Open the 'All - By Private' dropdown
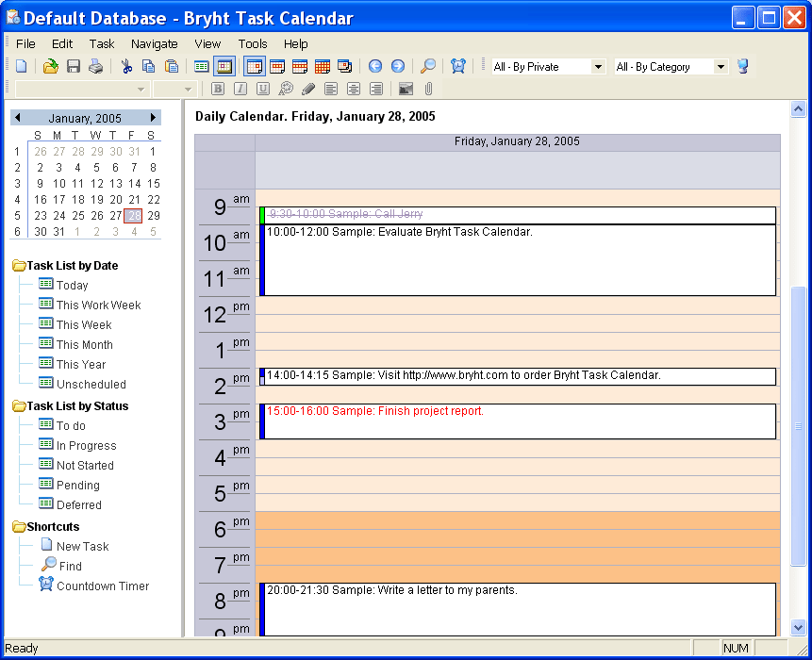This screenshot has width=812, height=660. click(598, 67)
